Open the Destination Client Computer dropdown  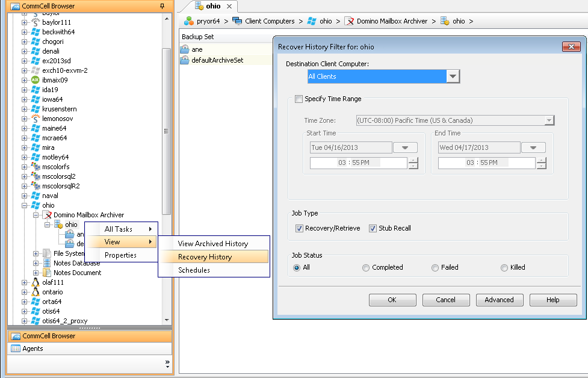[453, 76]
